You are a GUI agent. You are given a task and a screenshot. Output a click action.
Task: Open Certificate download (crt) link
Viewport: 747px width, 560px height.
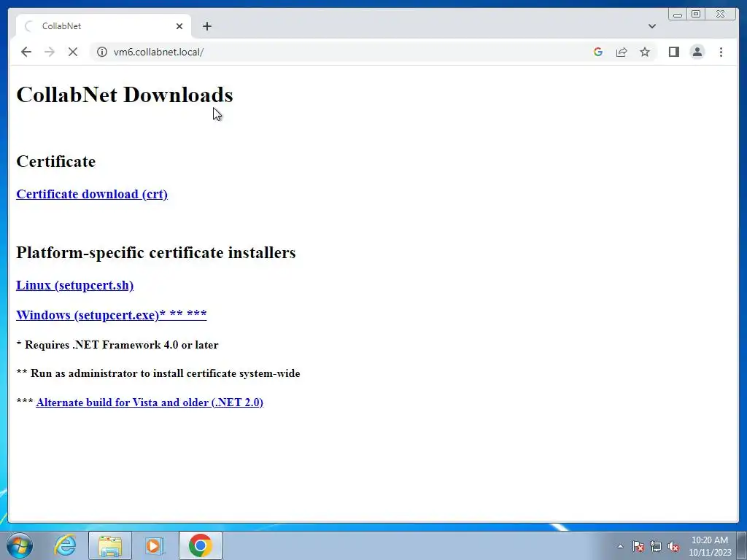[92, 194]
